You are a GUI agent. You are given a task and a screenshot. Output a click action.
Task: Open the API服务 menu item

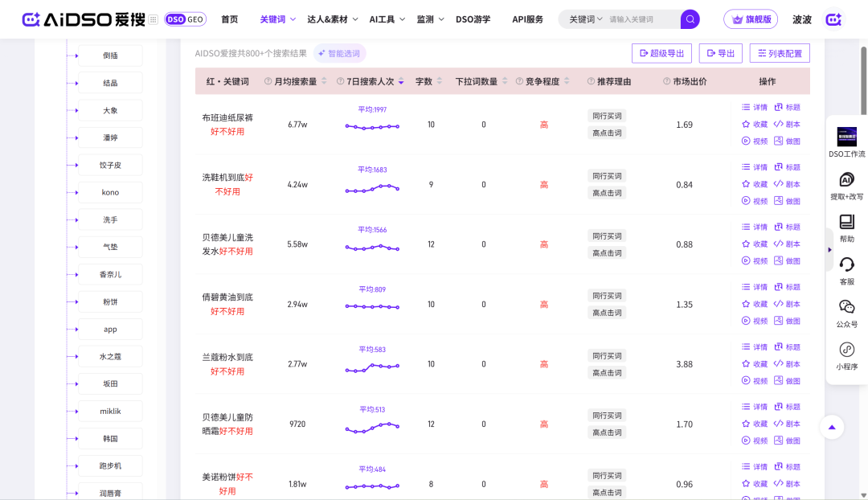(527, 19)
